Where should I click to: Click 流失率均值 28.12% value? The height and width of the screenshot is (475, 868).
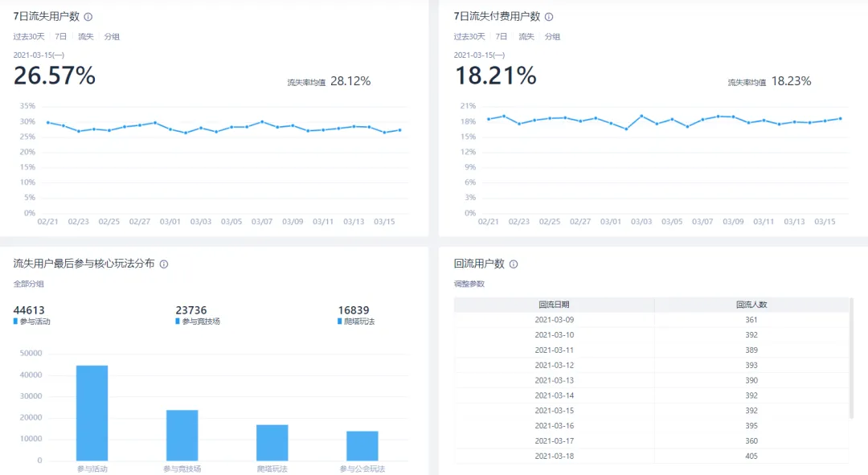click(x=350, y=81)
